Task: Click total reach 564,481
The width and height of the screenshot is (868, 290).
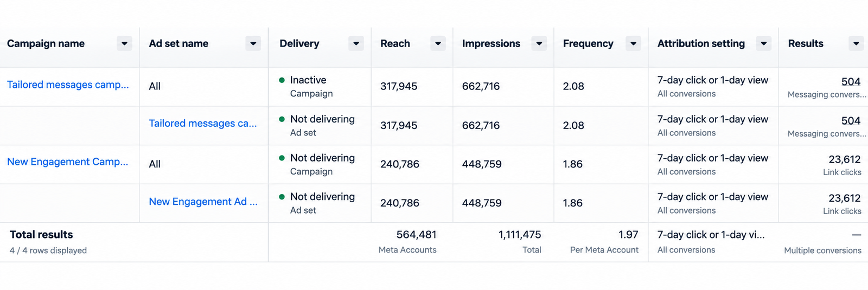Action: pos(416,235)
